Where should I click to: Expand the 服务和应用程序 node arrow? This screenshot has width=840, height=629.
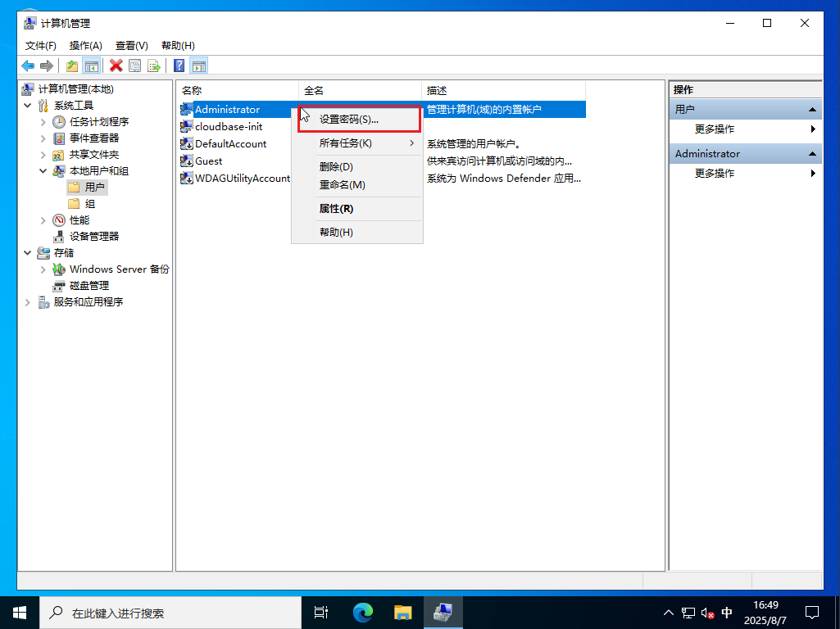(28, 302)
